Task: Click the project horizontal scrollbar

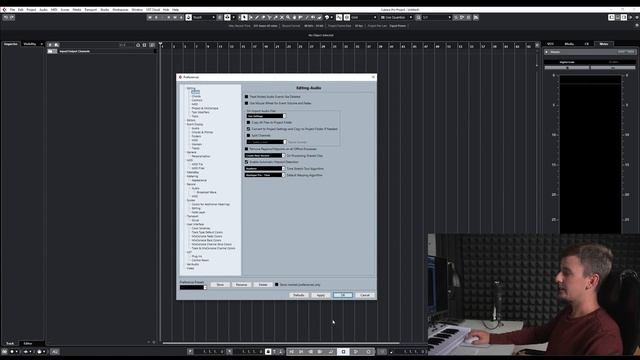Action: coord(281,343)
